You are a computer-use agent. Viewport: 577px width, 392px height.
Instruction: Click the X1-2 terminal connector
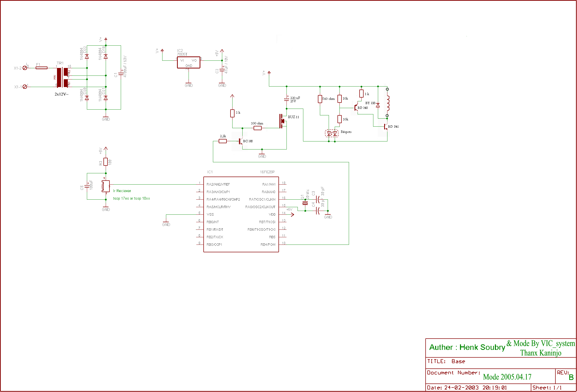click(x=25, y=68)
